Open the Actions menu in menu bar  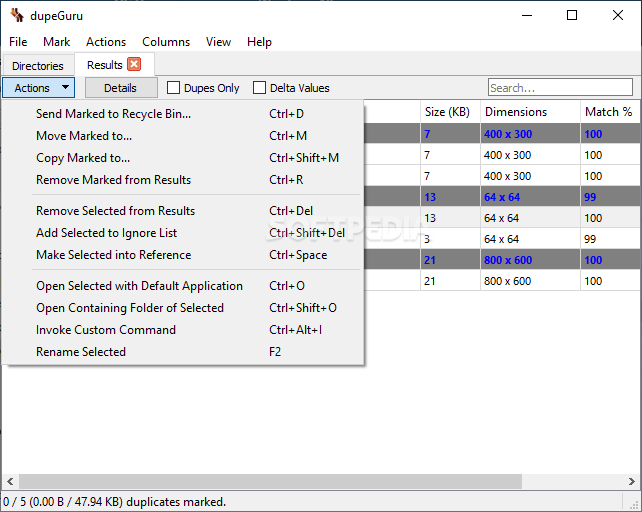[x=106, y=42]
